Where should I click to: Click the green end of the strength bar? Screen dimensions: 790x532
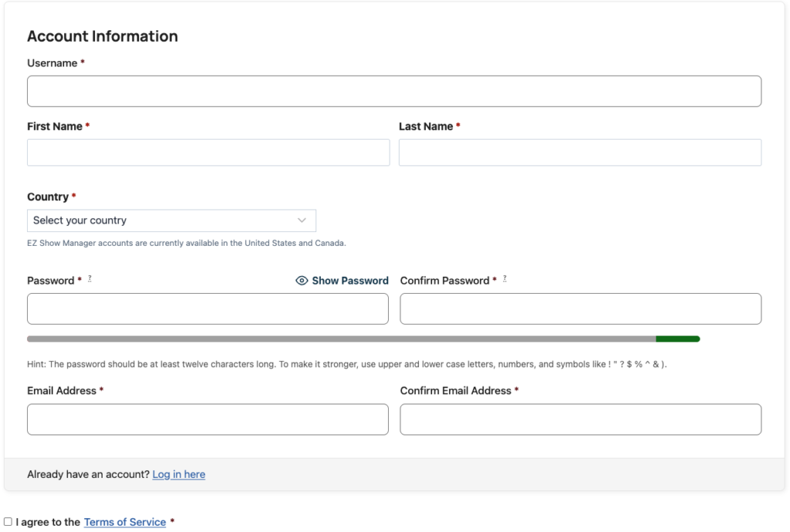(677, 339)
